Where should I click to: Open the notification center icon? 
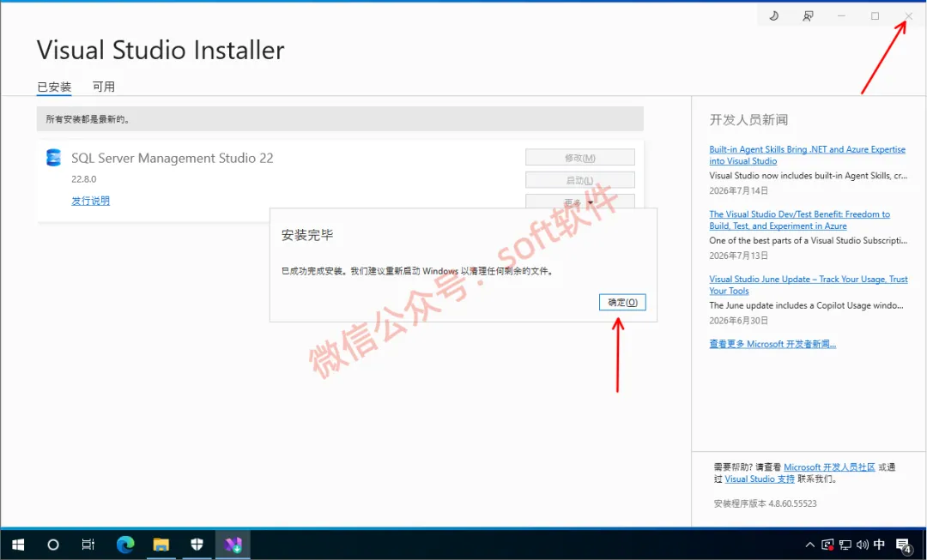coord(903,545)
